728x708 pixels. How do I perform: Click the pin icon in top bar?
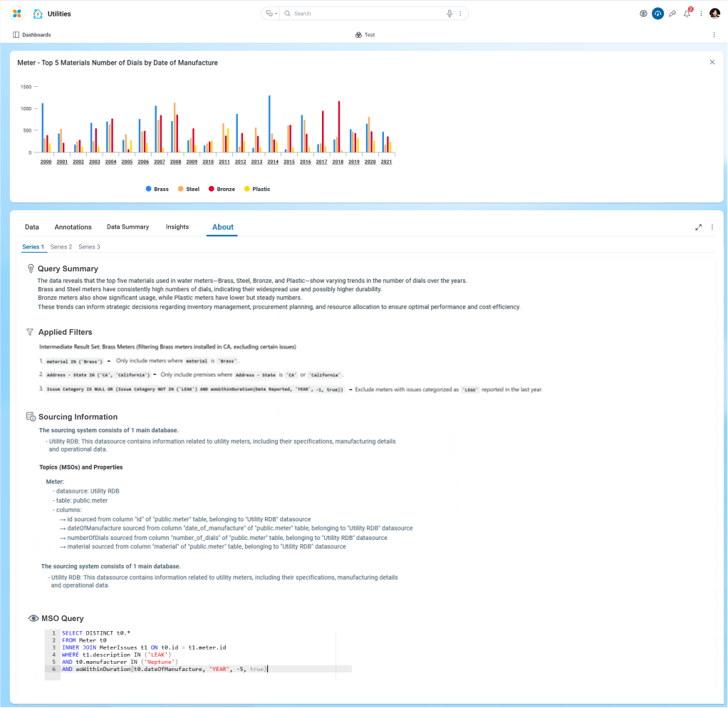[x=672, y=14]
